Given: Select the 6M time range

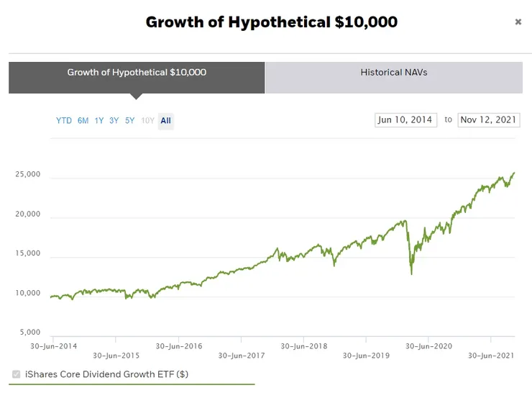Looking at the screenshot, I should pyautogui.click(x=83, y=121).
